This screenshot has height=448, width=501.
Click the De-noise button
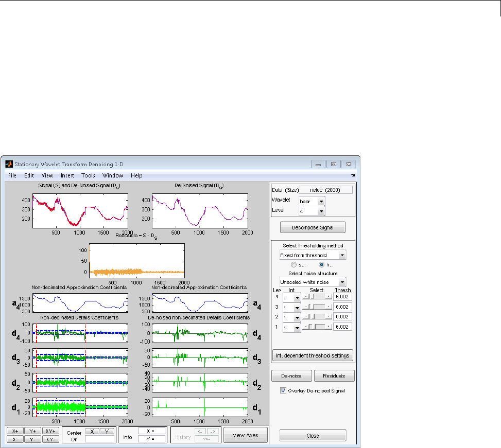(290, 376)
